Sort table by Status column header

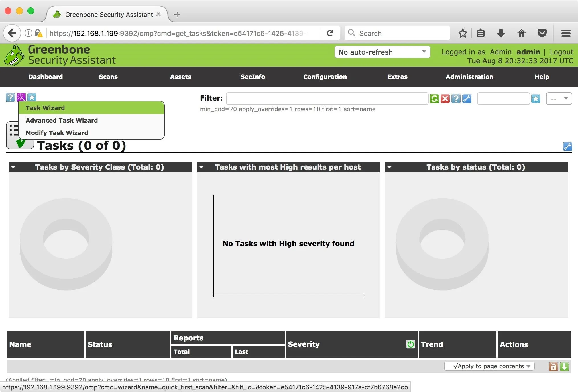pos(100,344)
